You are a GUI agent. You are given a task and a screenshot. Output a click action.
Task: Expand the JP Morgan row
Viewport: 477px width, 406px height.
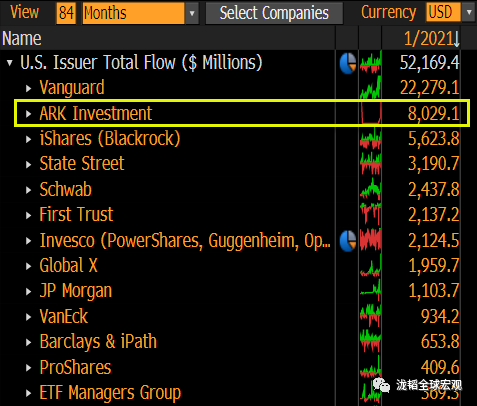click(x=29, y=292)
